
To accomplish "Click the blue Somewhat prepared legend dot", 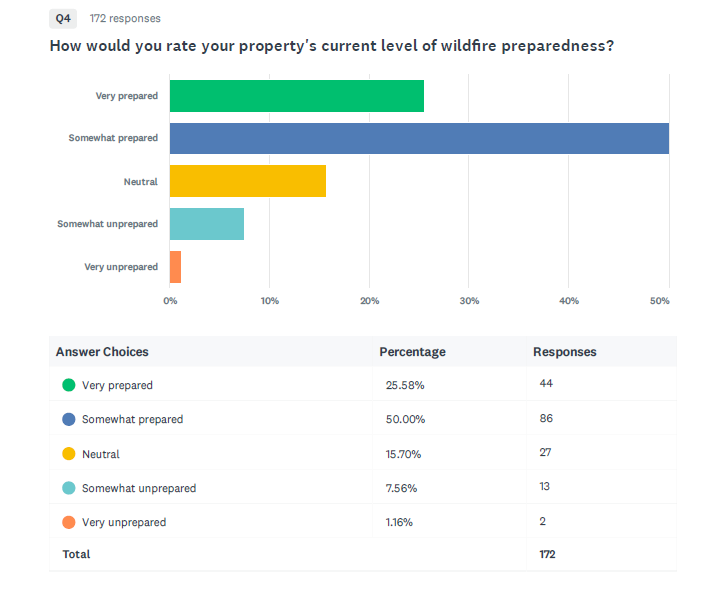I will pos(69,419).
